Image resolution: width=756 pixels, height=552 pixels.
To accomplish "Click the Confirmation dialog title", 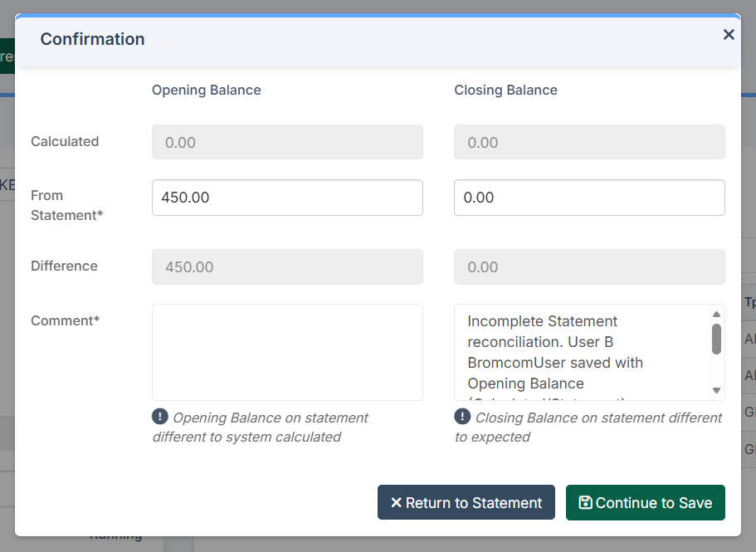I will point(93,39).
